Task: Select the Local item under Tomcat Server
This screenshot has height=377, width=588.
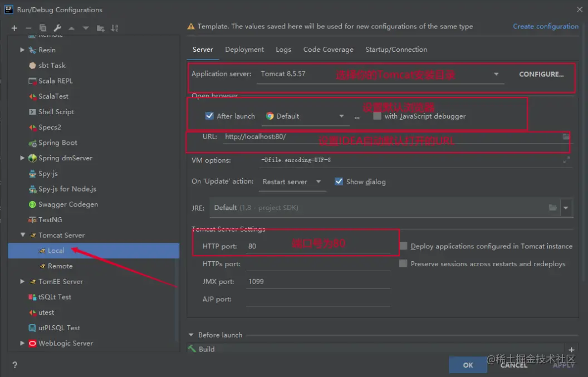Action: 94,251
